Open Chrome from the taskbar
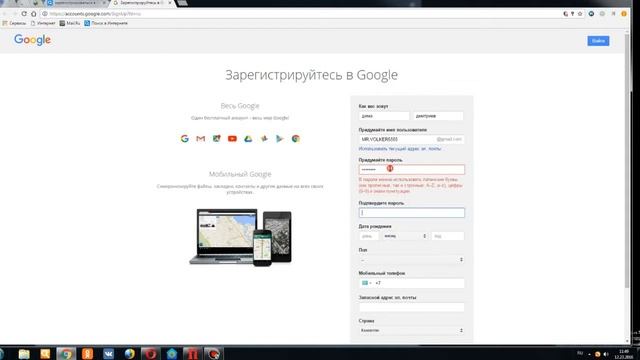Image resolution: width=640 pixels, height=360 pixels. coord(66,354)
